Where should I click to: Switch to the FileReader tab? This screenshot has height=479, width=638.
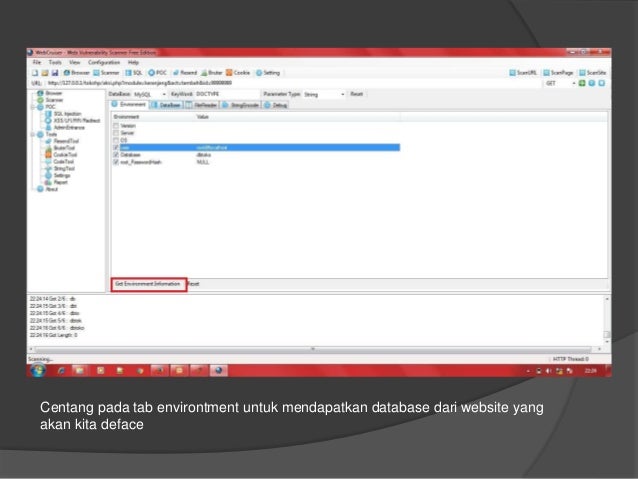click(x=201, y=105)
